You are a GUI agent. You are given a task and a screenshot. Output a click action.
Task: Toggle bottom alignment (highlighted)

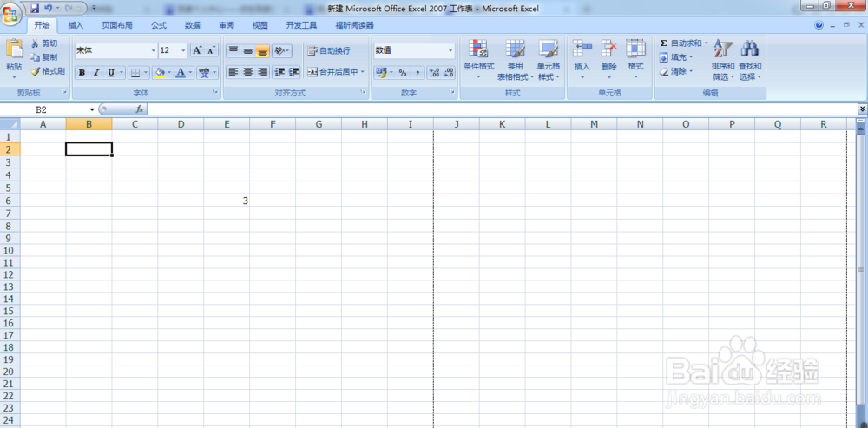click(262, 51)
